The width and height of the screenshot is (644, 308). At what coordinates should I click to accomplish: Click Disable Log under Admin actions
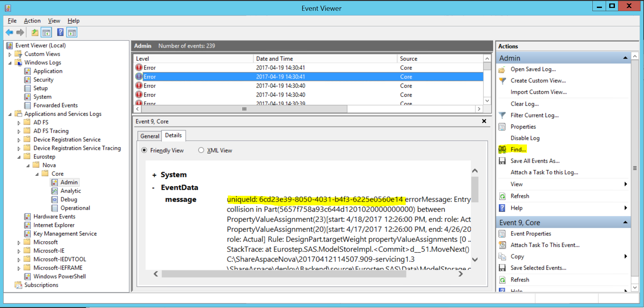coord(525,138)
